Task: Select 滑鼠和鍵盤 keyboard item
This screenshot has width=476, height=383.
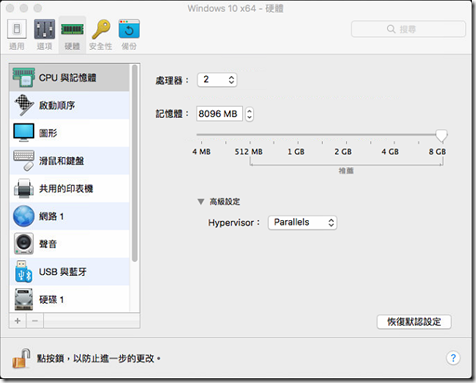Action: click(69, 161)
